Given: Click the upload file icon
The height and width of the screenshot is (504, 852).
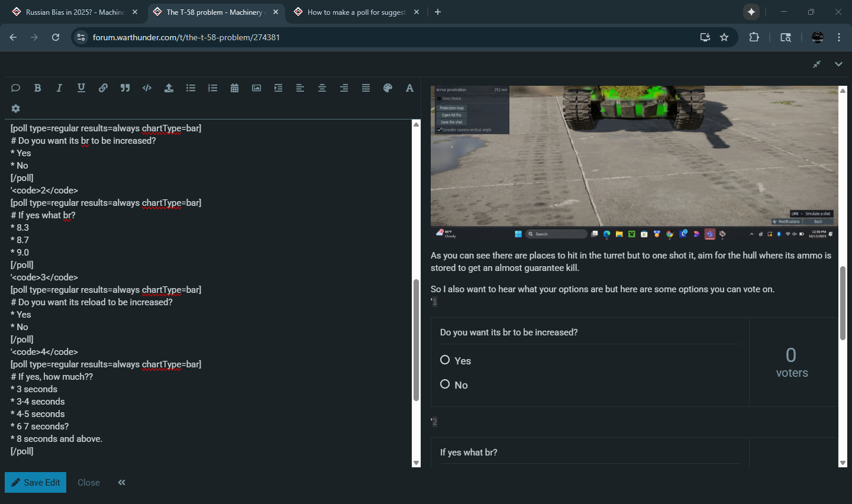Looking at the screenshot, I should [169, 88].
